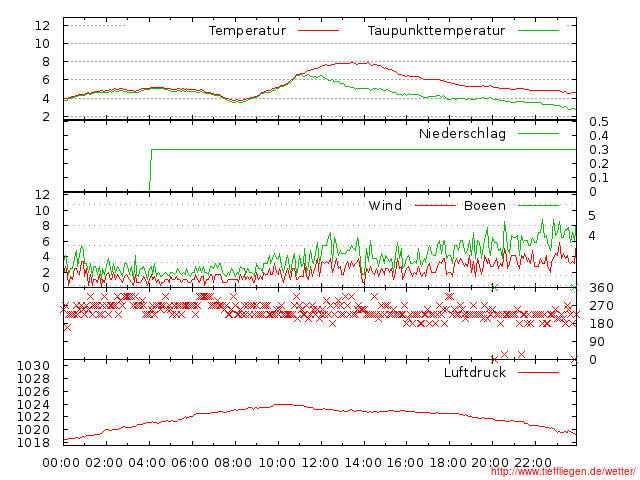Click the red Luftdruck legend line
640x480 pixels.
pyautogui.click(x=538, y=372)
